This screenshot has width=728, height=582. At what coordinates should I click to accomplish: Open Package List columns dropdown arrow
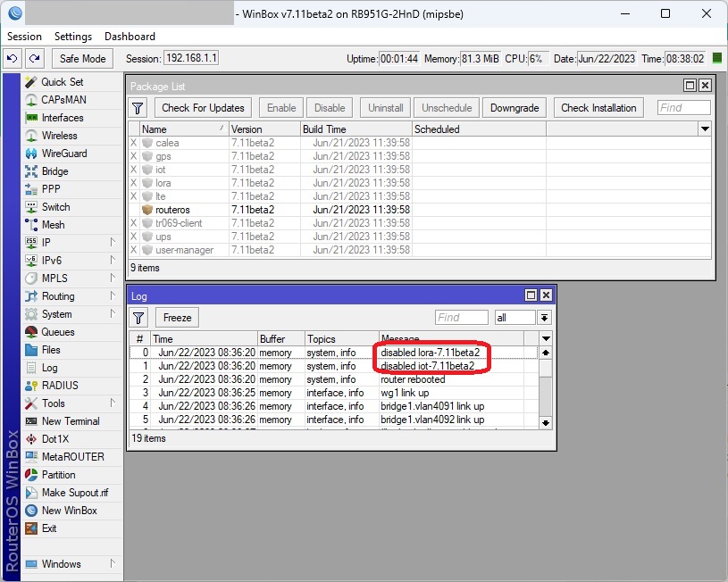[x=705, y=129]
